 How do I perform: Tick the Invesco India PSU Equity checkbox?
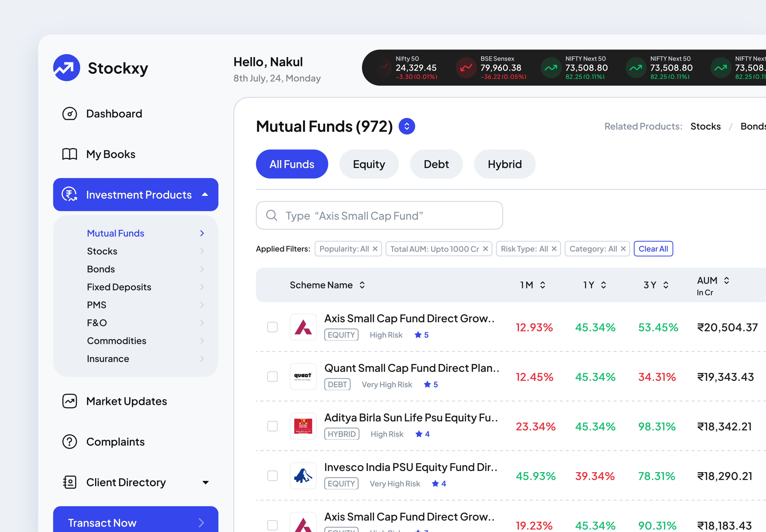272,476
